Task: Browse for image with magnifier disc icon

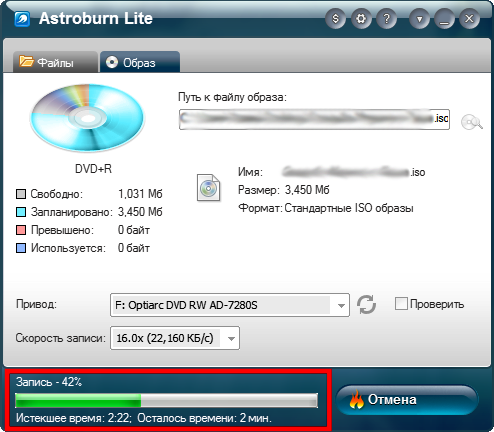Action: pos(471,122)
